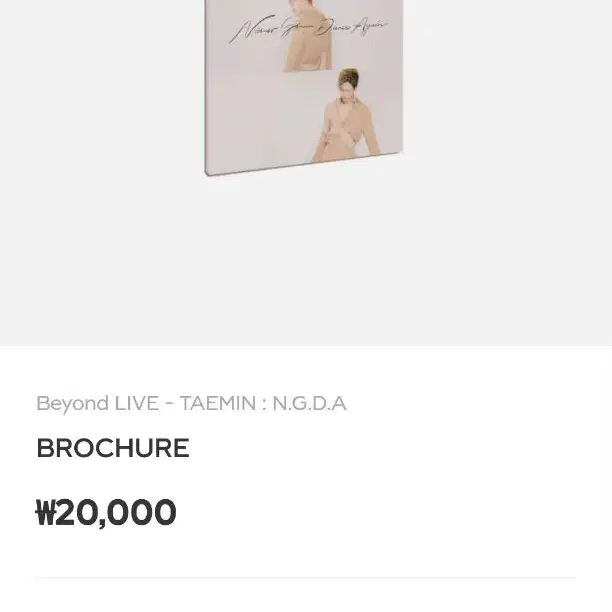This screenshot has width=612, height=612.
Task: Open the Beyond LIVE - TAEMIN : N.G.D.A collection link
Action: [x=191, y=403]
